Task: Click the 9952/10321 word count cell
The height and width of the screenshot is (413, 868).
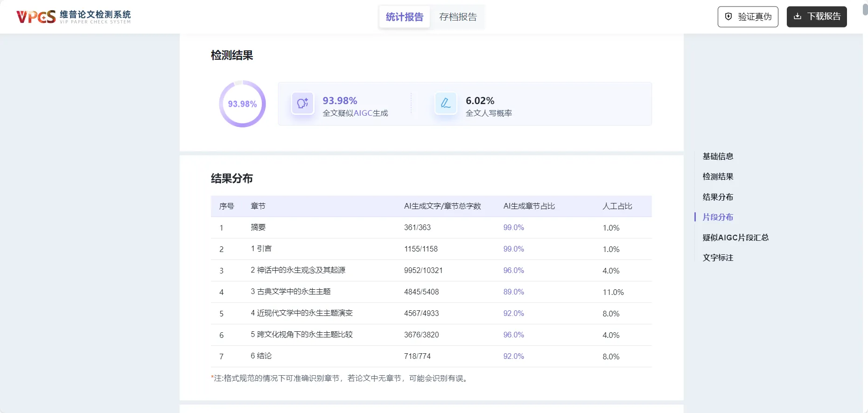Action: (423, 270)
